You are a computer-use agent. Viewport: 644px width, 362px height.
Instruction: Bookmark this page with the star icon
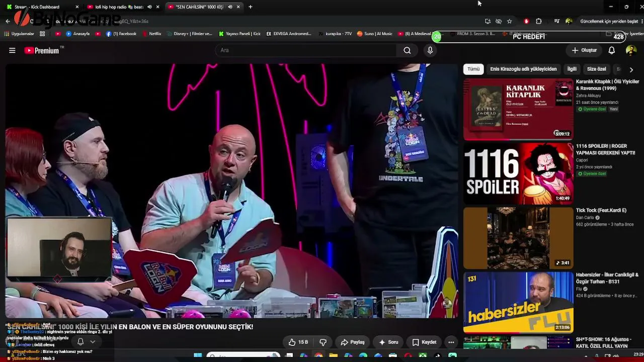pos(509,21)
